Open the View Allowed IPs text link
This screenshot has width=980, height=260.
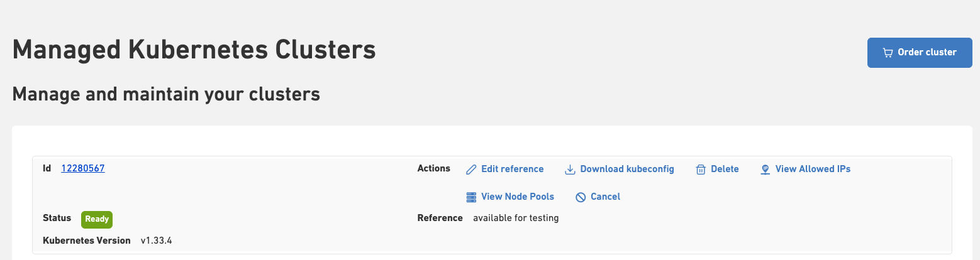coord(813,169)
